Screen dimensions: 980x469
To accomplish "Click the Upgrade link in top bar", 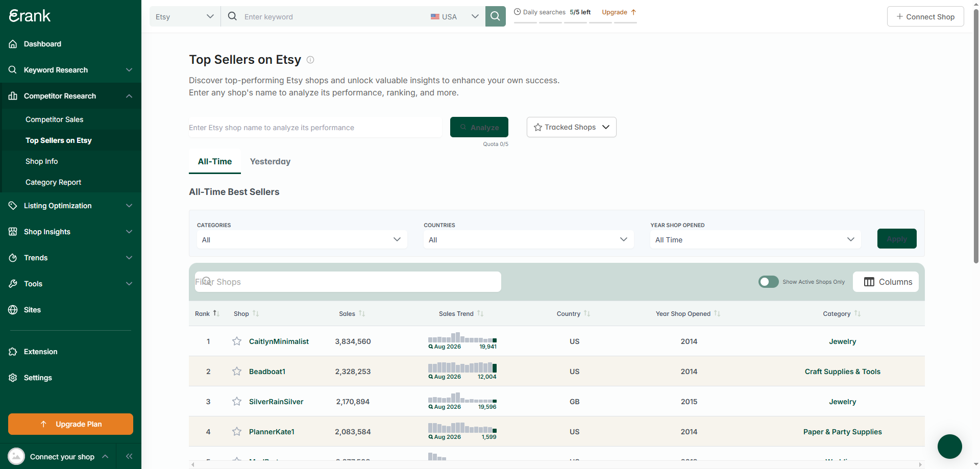I will click(x=619, y=12).
